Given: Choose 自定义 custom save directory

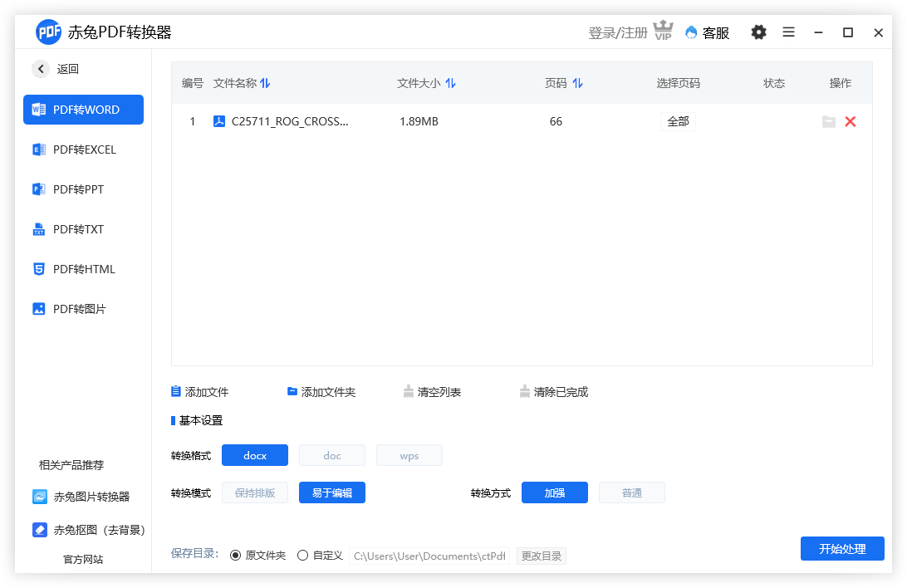Looking at the screenshot, I should (x=303, y=555).
